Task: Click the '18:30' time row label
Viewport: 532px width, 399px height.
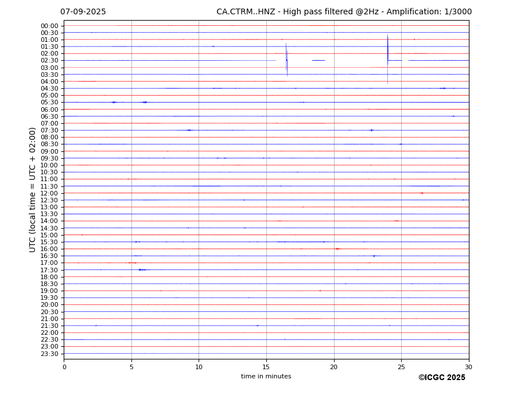Action: 49,284
